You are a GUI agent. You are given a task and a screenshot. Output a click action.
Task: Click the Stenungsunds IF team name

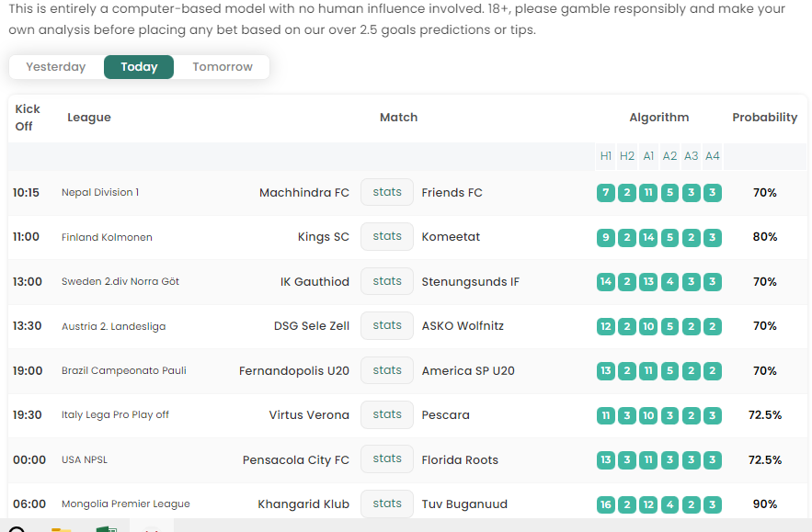(470, 282)
